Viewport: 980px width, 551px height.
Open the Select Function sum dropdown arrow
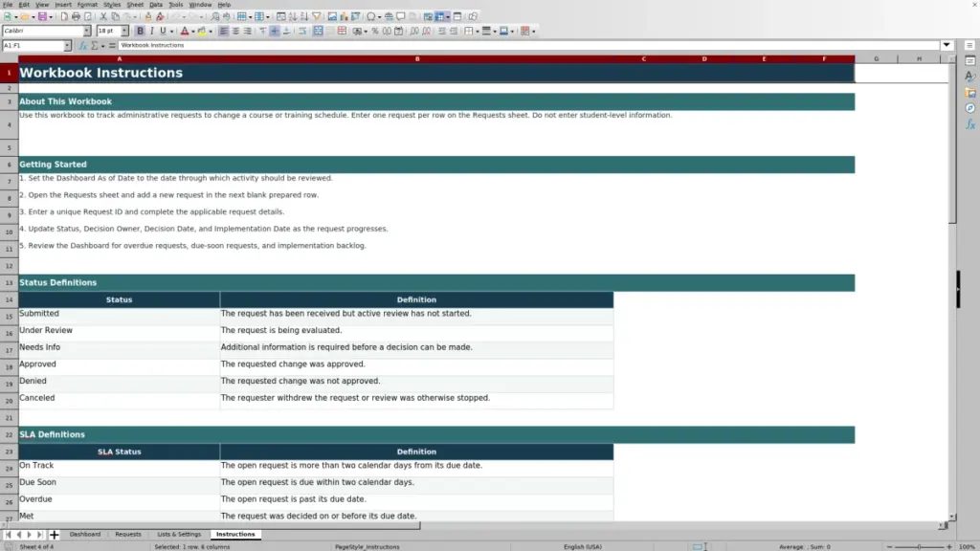(102, 46)
